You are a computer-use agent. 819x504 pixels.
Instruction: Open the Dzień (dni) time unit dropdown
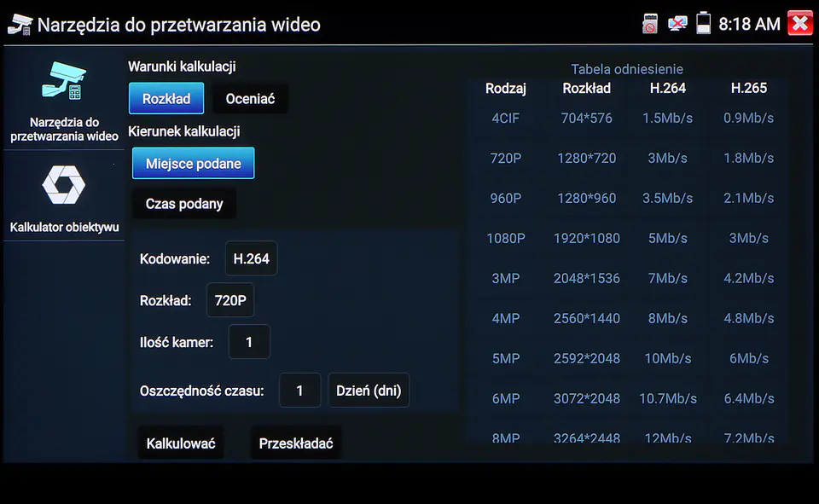(369, 391)
